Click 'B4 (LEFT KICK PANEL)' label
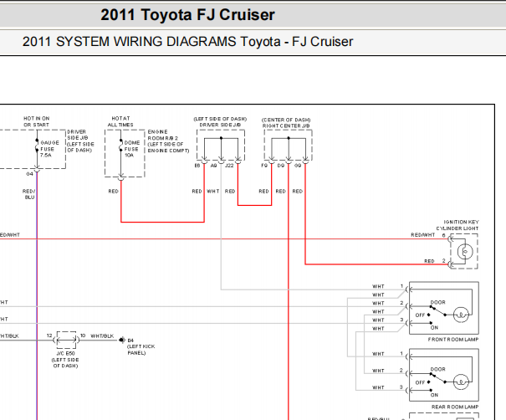Image resolution: width=506 pixels, height=420 pixels. (141, 346)
